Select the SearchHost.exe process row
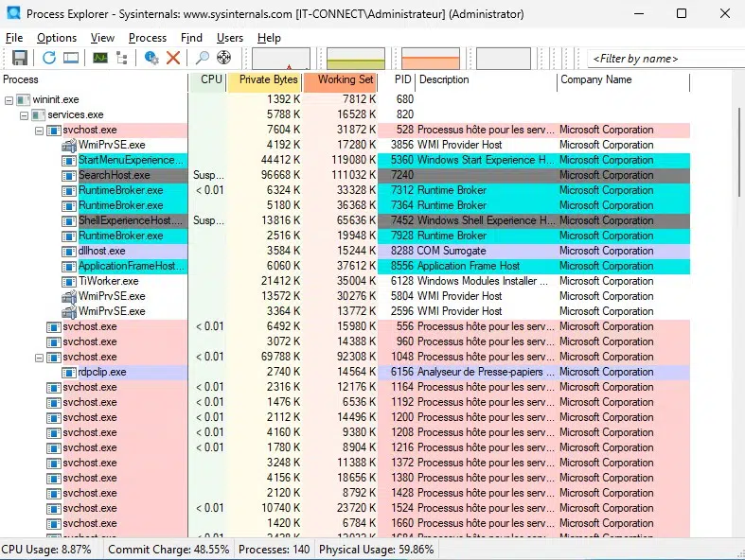 click(x=114, y=175)
